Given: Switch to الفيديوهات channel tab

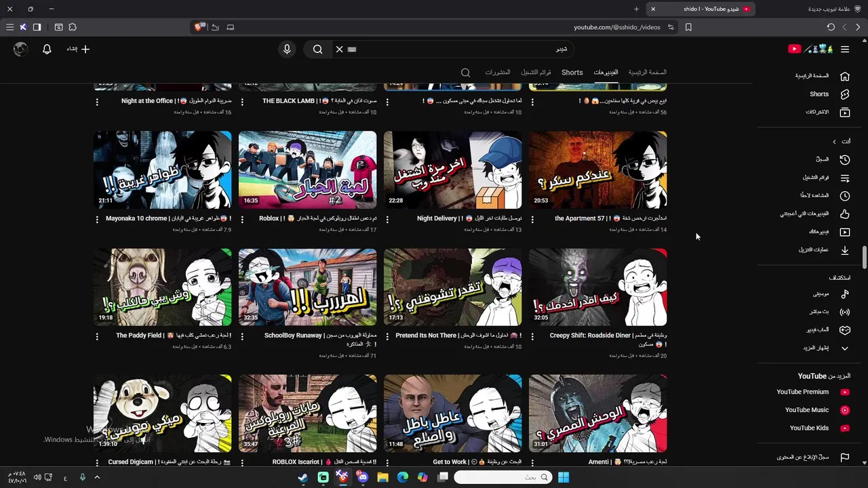Looking at the screenshot, I should pos(606,73).
